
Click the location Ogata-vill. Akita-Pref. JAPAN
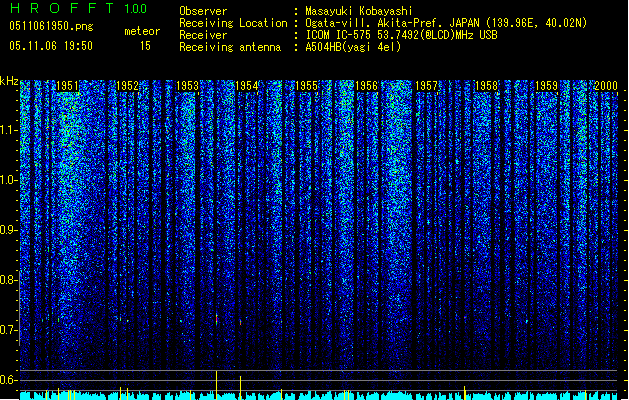click(392, 23)
